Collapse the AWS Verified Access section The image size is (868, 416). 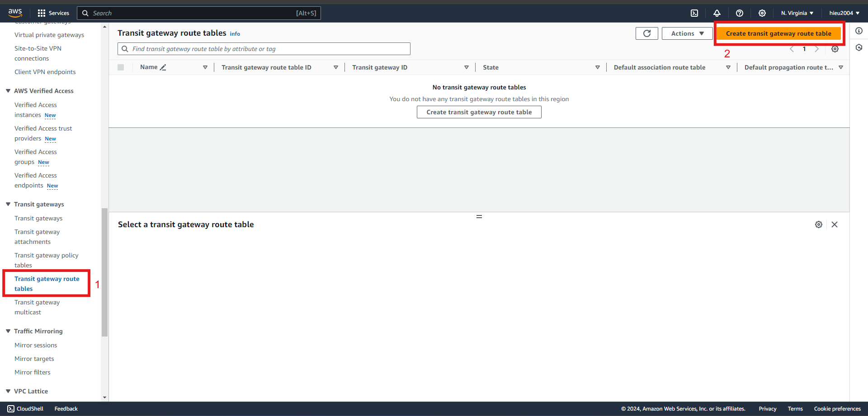[8, 91]
